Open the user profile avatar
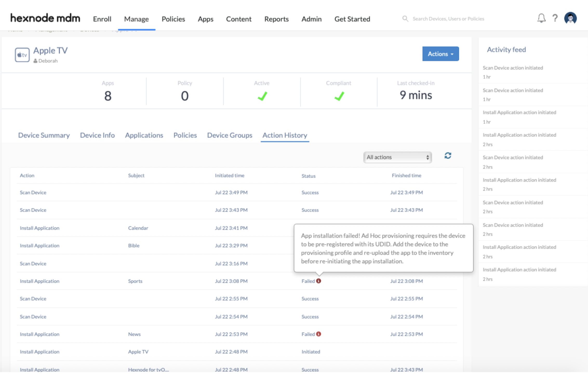The image size is (588, 374). [x=570, y=18]
